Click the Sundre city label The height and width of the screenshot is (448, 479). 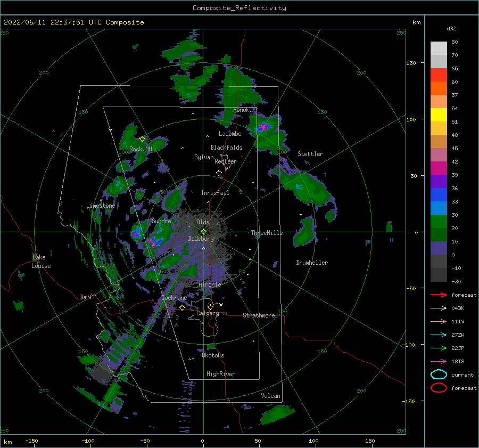[x=161, y=221]
